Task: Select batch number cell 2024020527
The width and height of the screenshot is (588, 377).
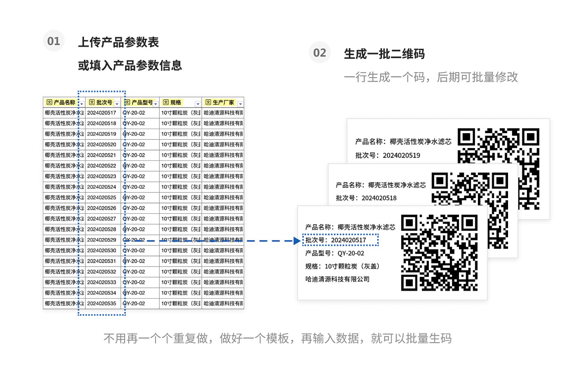Action: tap(103, 218)
